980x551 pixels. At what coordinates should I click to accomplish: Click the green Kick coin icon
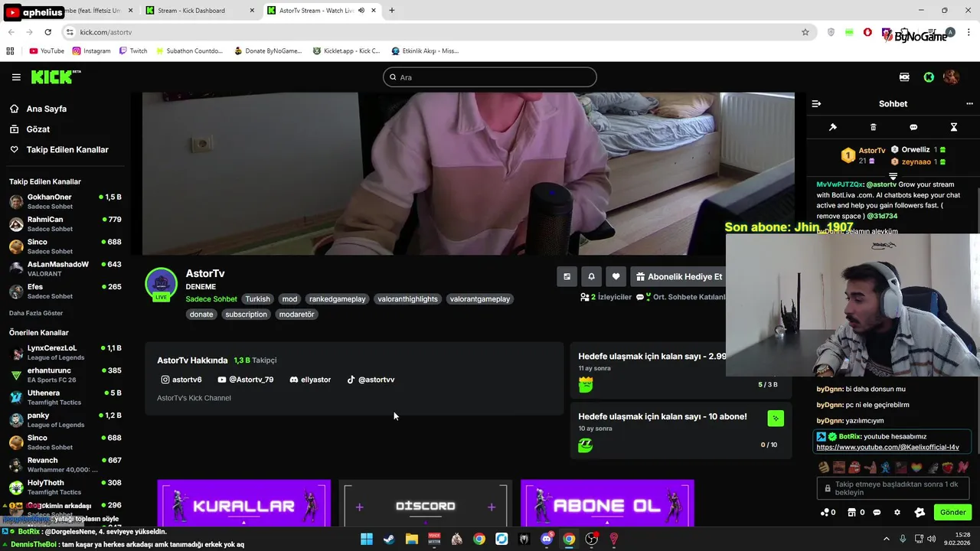coord(929,77)
